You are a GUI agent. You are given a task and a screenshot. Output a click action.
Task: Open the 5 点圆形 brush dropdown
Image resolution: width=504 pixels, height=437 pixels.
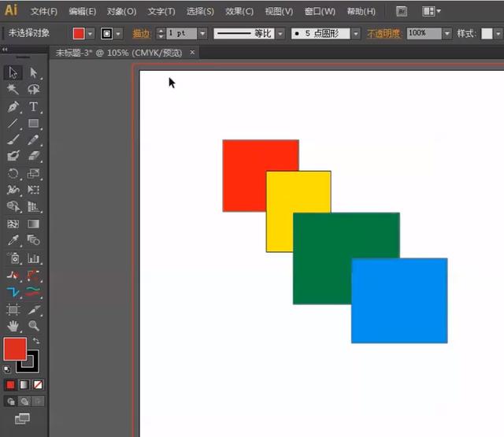pos(356,33)
